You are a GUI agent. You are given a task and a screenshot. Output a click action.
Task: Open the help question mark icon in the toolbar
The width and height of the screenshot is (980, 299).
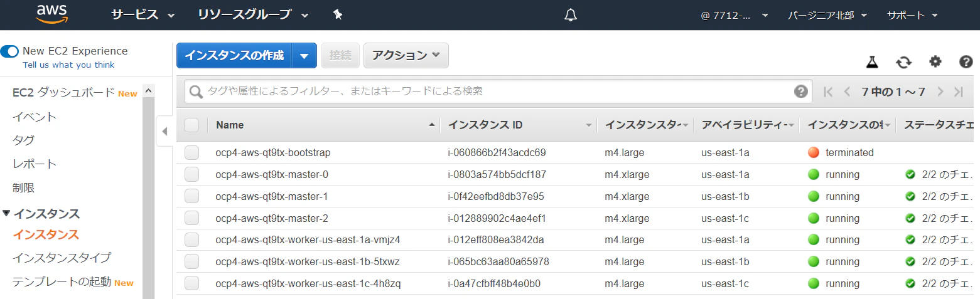[x=966, y=61]
